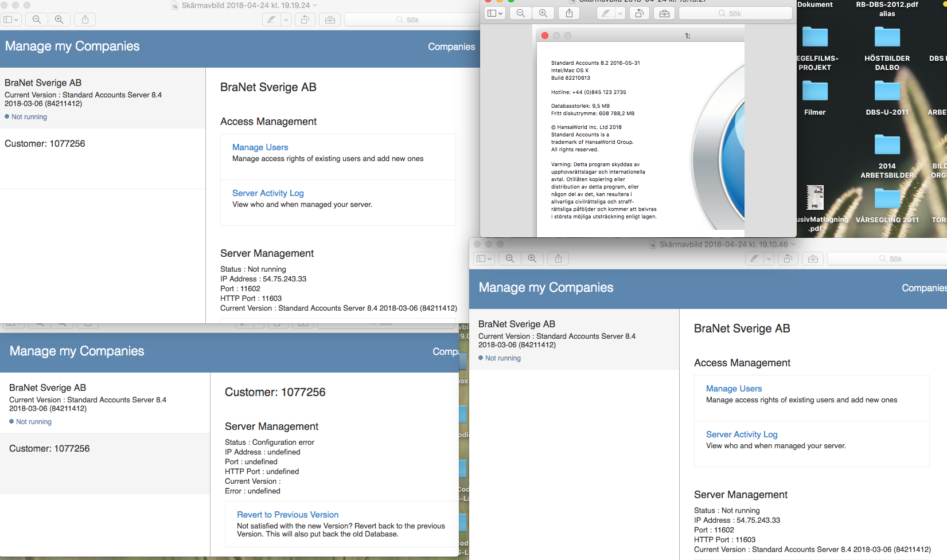Screen dimensions: 947x560
Task: Open markup pen dropdown in 19.19.24 window
Action: (x=286, y=19)
